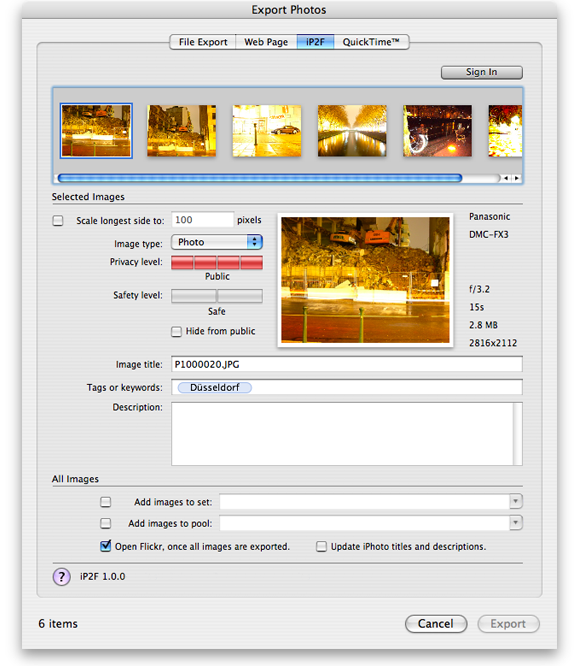580x666 pixels.
Task: Enable Update iPhoto titles and descriptions
Action: (321, 547)
